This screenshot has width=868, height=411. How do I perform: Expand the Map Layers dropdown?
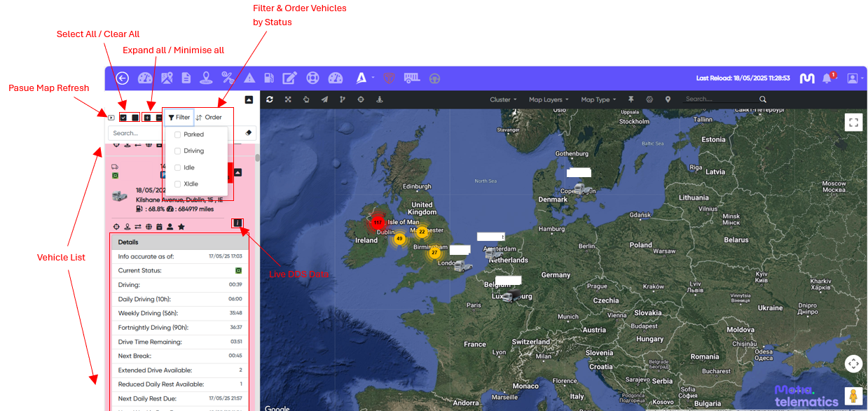548,99
